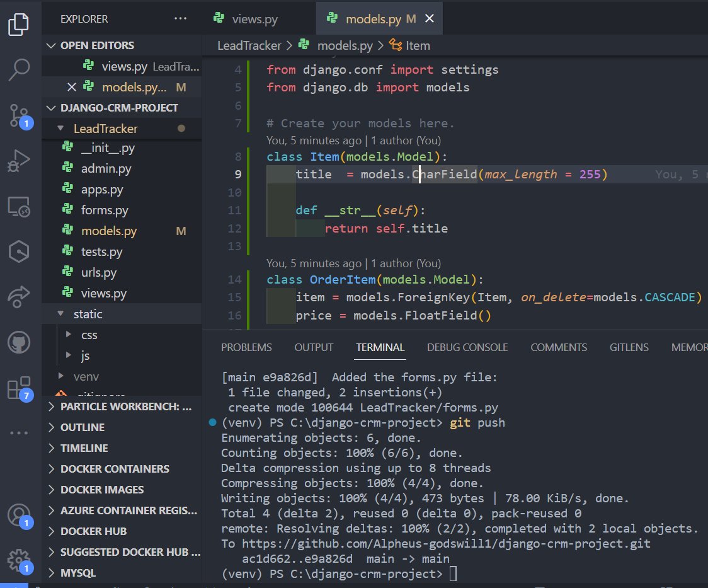Click LeadTracker in the breadcrumb path
The width and height of the screenshot is (708, 588).
coord(249,45)
